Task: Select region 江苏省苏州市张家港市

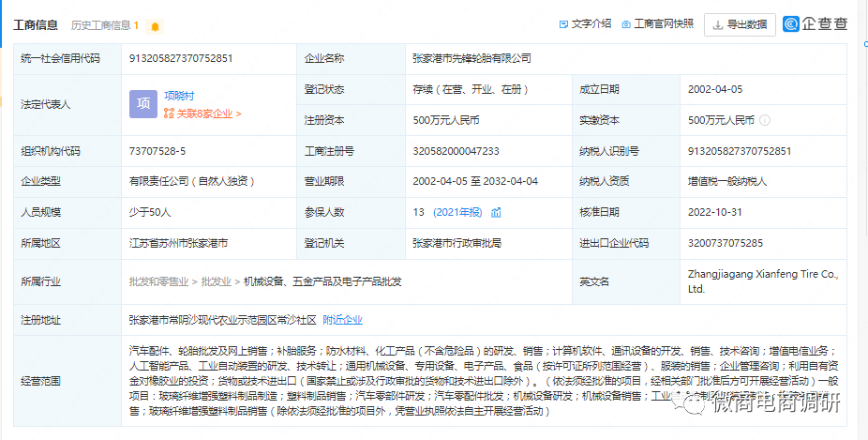Action: [179, 243]
